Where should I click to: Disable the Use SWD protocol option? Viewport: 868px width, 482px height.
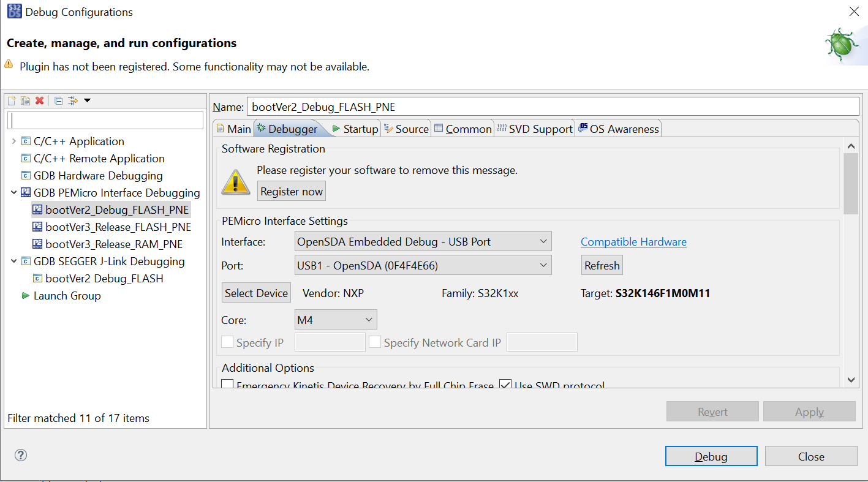coord(505,383)
